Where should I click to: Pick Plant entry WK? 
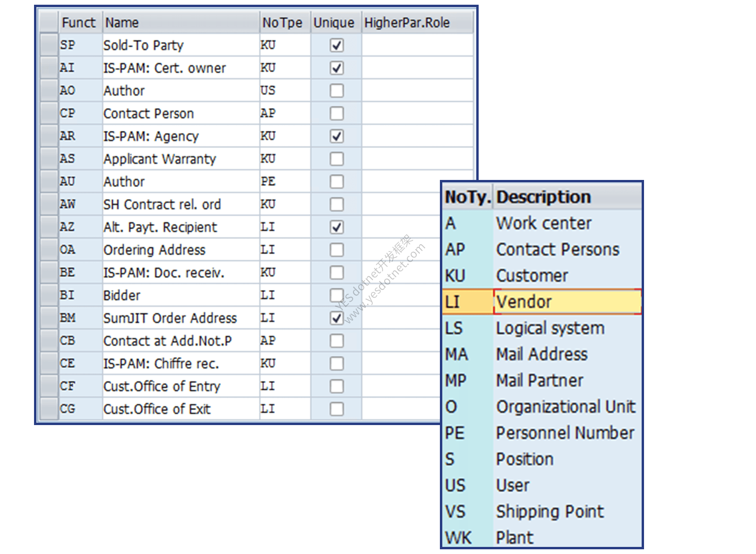542,537
